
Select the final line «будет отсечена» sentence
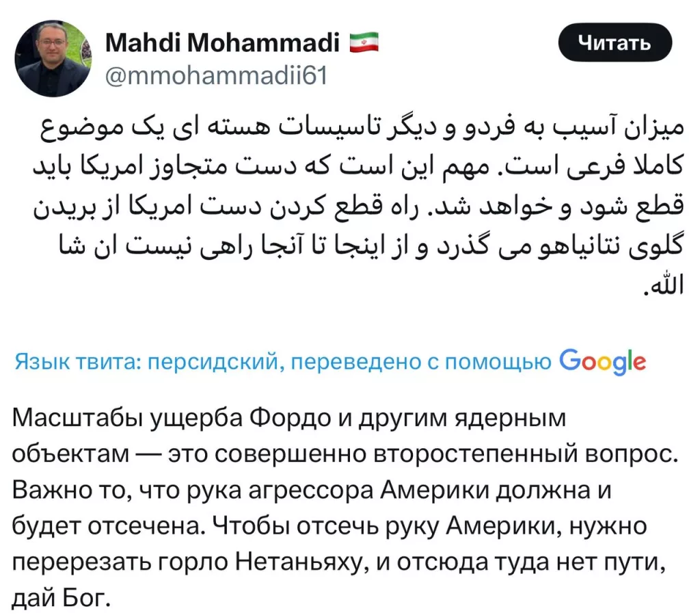(109, 523)
